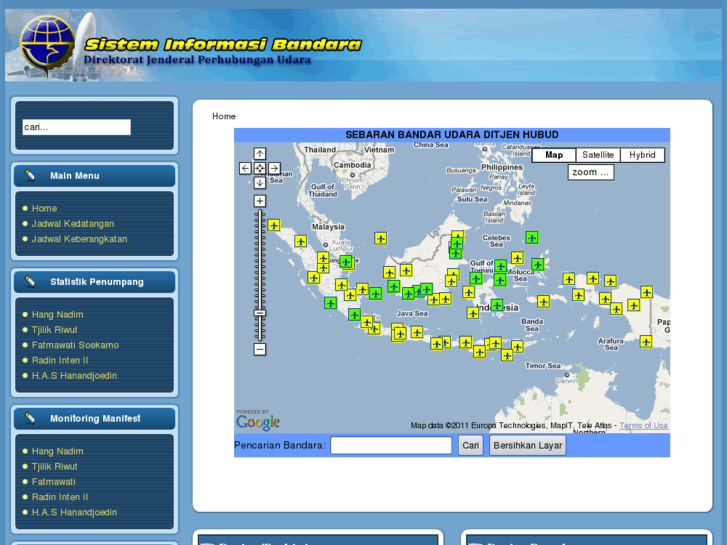Click the Sistem Informasi Bandara globe logo
727x545 pixels.
point(47,45)
